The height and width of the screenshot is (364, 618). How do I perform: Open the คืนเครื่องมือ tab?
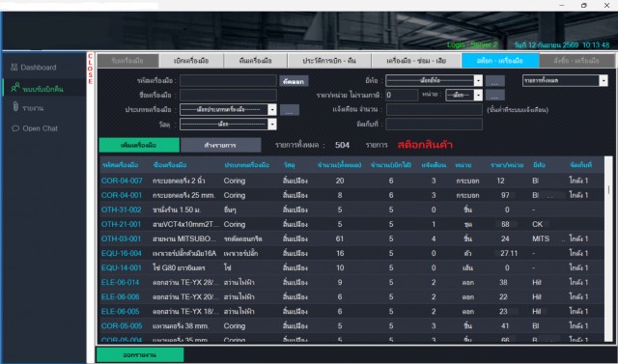[x=255, y=61]
